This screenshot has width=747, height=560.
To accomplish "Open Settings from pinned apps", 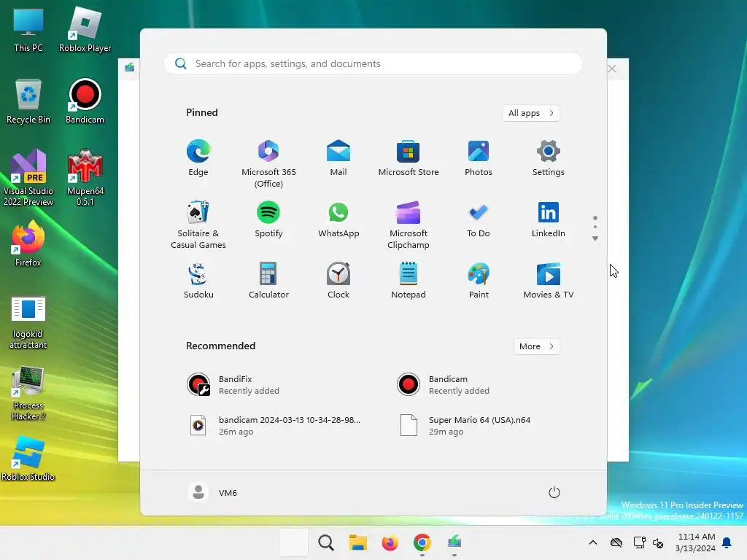I will pyautogui.click(x=549, y=158).
